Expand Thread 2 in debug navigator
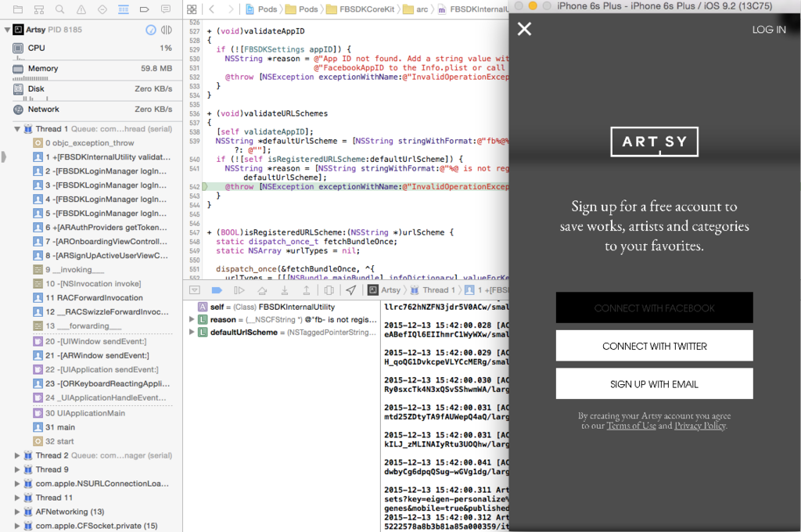 [17, 455]
